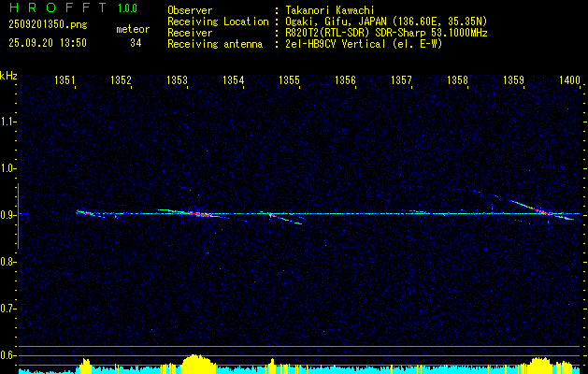588x374 pixels.
Task: Click the 0.9 frequency axis label
Action: pos(8,215)
